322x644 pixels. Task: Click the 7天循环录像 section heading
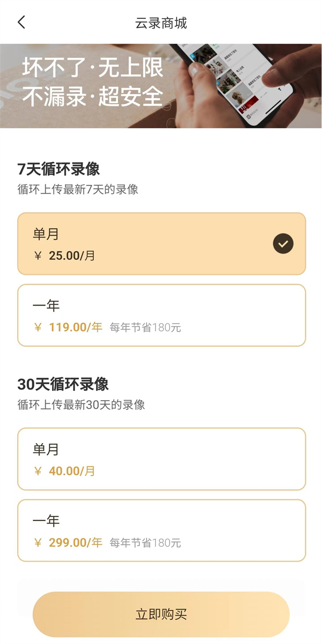click(x=58, y=169)
